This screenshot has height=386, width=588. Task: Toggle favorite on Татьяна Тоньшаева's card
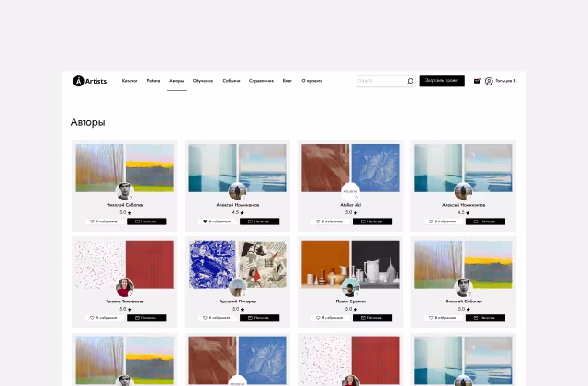click(x=105, y=318)
